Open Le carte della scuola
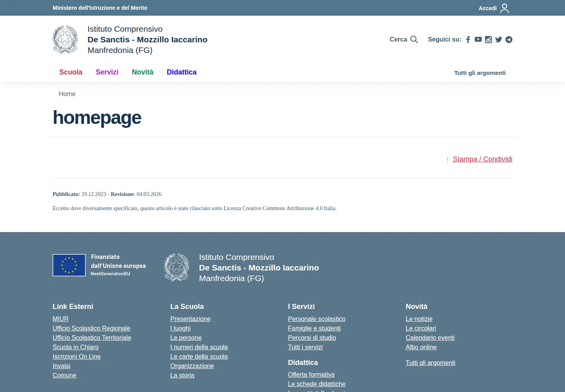The height and width of the screenshot is (392, 565). (199, 357)
